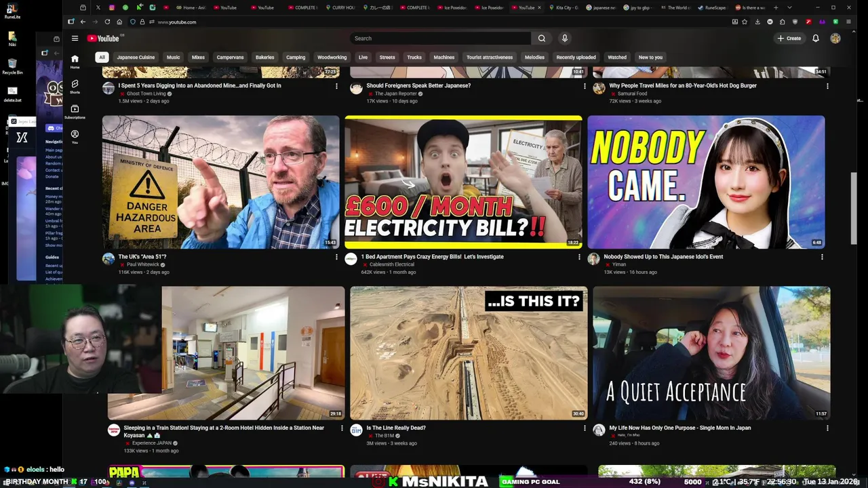Open the £600 electricity bill thumbnail

(x=463, y=182)
